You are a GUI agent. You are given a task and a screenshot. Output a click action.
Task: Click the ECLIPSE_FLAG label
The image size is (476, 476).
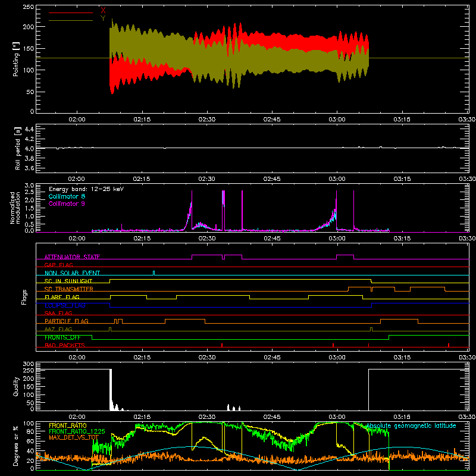coord(65,305)
